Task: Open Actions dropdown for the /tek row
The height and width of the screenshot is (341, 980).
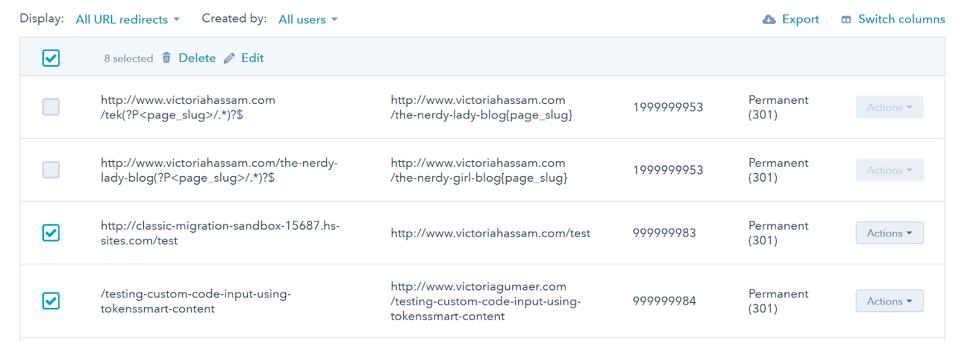Action: pos(889,107)
